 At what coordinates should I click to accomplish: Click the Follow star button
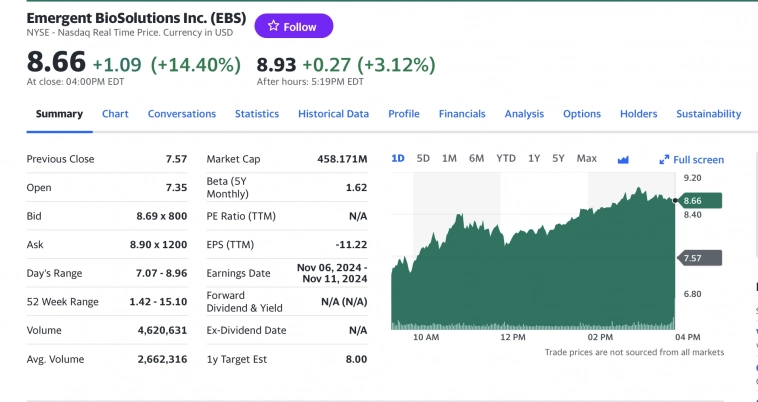293,26
